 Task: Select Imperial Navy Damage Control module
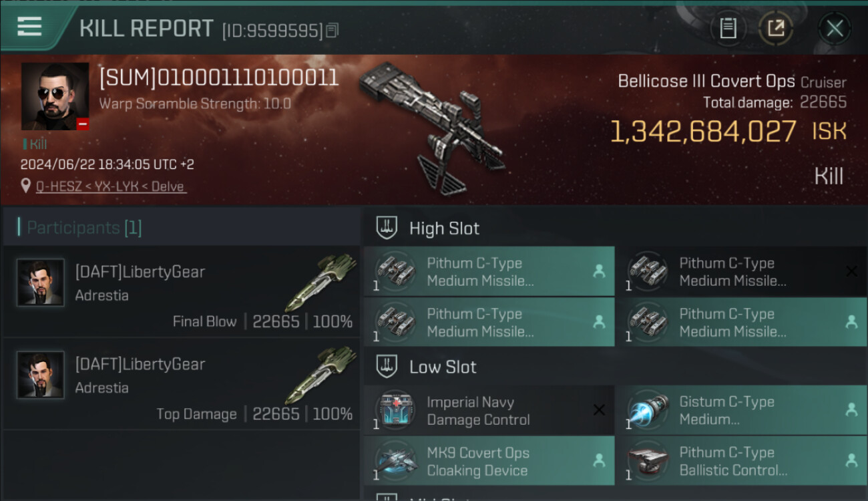[x=489, y=410]
